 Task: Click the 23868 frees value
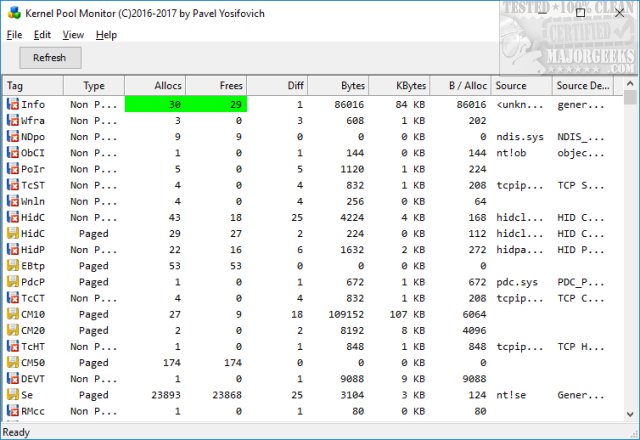coord(227,395)
